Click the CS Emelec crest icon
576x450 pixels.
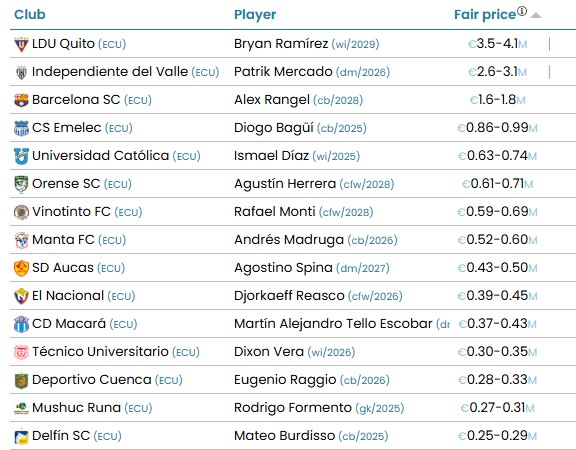coord(21,128)
